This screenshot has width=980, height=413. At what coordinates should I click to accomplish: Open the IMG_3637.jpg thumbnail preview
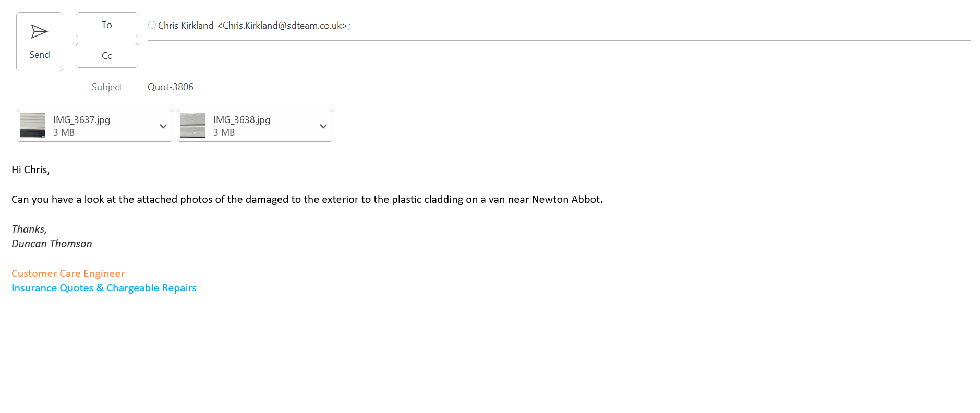click(x=33, y=126)
